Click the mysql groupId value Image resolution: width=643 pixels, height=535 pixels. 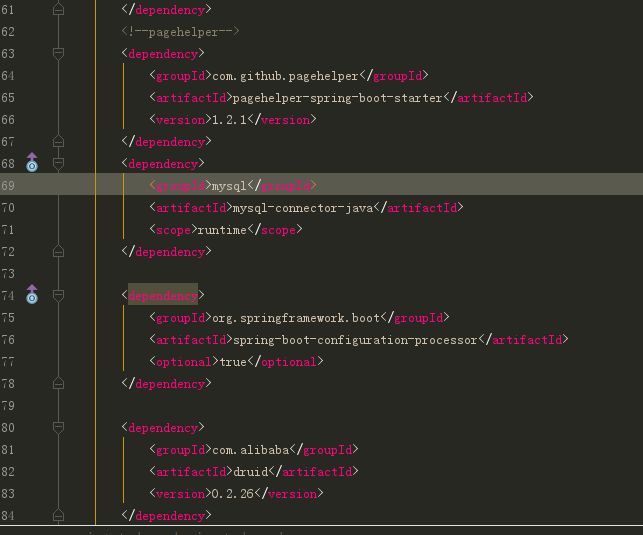[x=229, y=186]
